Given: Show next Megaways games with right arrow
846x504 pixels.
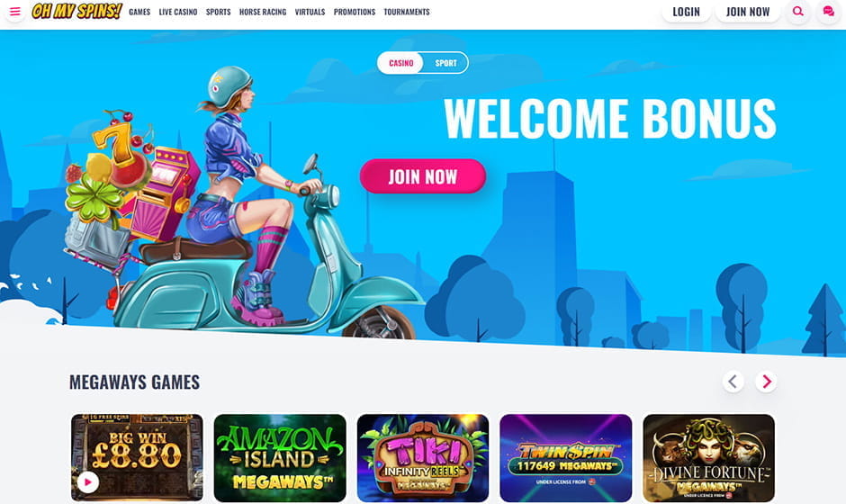Looking at the screenshot, I should point(766,382).
